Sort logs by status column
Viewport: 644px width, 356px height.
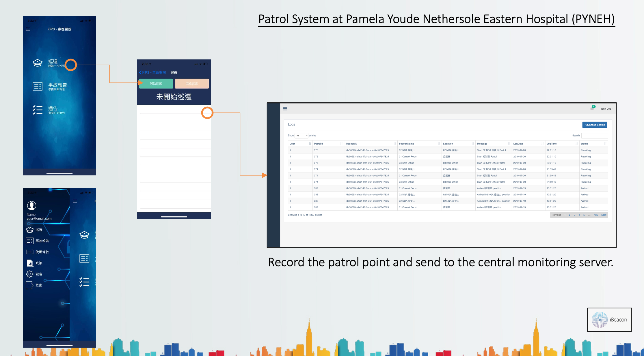[x=594, y=144]
